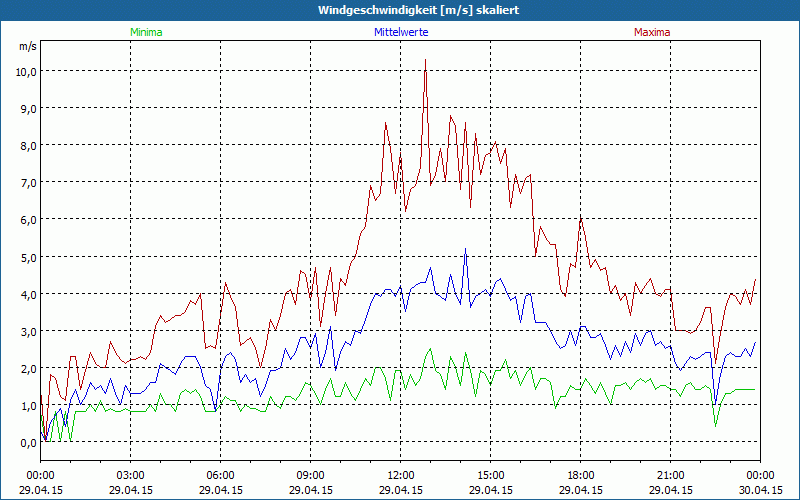Click the blue Mittelwerte peak above 5 m/s
The width and height of the screenshot is (800, 500).
(x=465, y=250)
